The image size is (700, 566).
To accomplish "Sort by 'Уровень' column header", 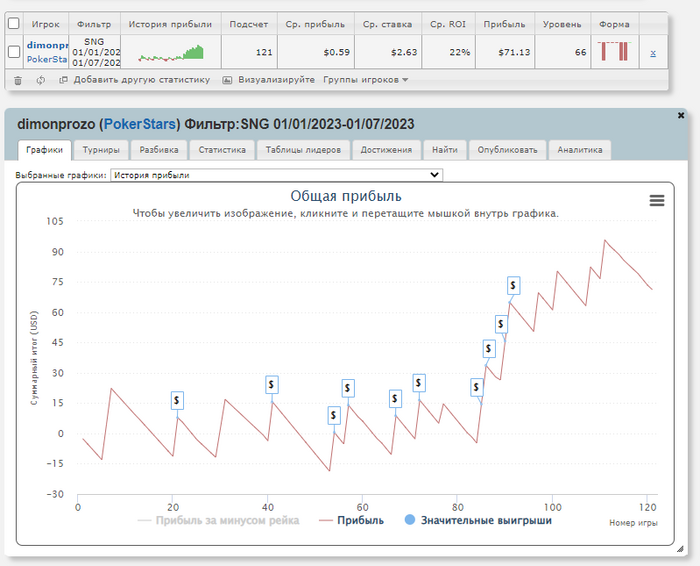I will (562, 24).
